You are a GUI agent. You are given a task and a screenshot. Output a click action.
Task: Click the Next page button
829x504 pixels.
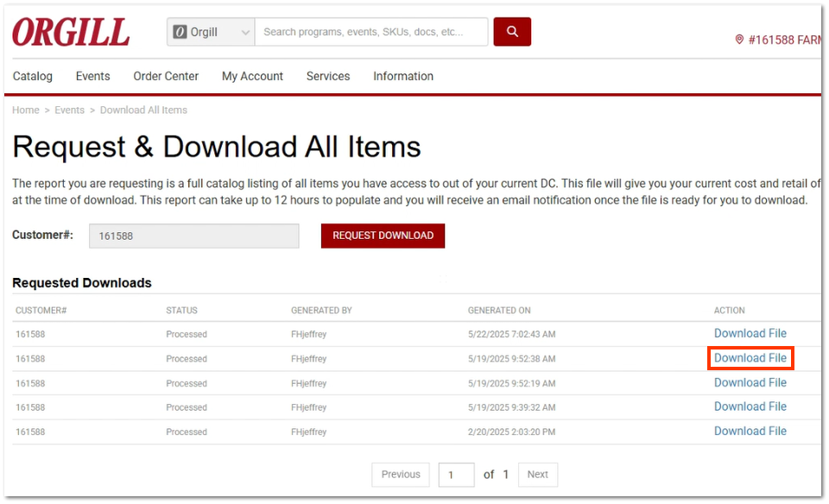click(538, 475)
